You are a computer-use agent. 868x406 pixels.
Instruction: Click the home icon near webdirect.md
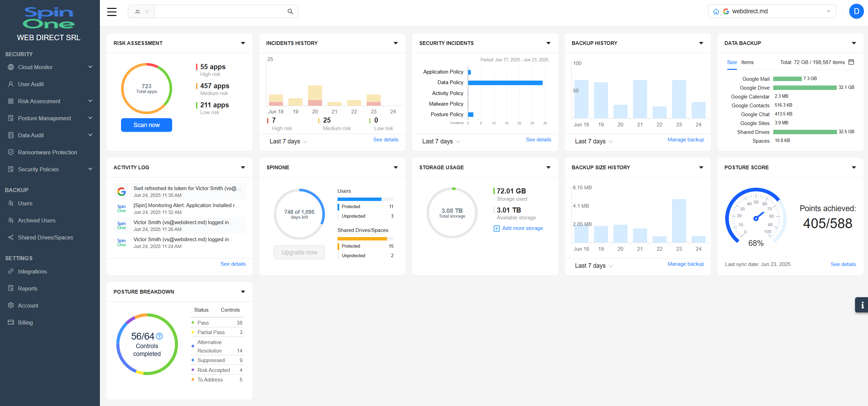[x=716, y=12]
